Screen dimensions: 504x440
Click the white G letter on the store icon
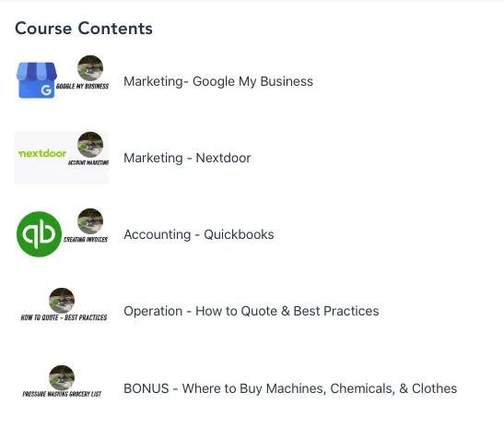tap(46, 90)
